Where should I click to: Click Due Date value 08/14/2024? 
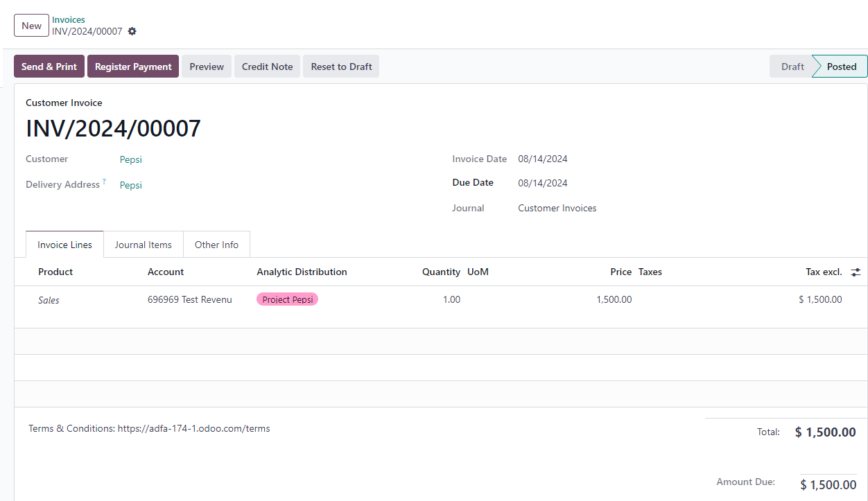click(x=543, y=183)
